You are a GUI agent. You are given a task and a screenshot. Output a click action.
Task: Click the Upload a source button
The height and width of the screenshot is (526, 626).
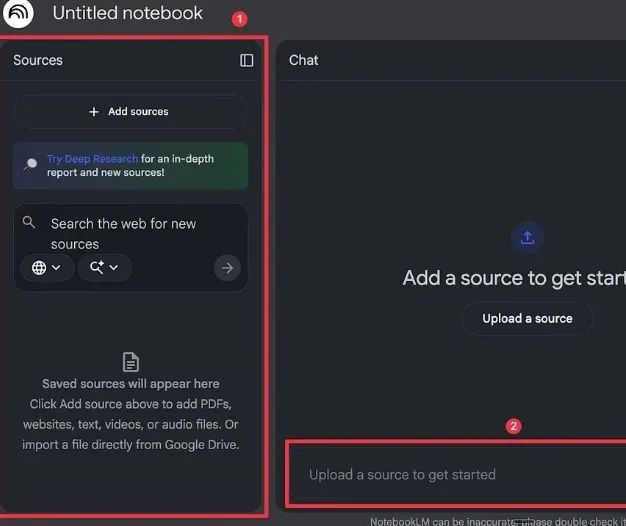[x=527, y=318]
